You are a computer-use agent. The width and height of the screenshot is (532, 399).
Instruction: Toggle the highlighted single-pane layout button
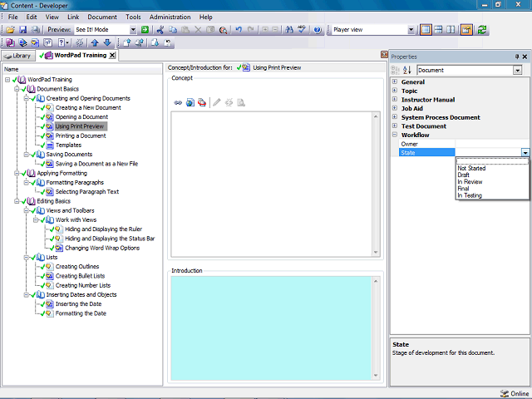[x=426, y=30]
